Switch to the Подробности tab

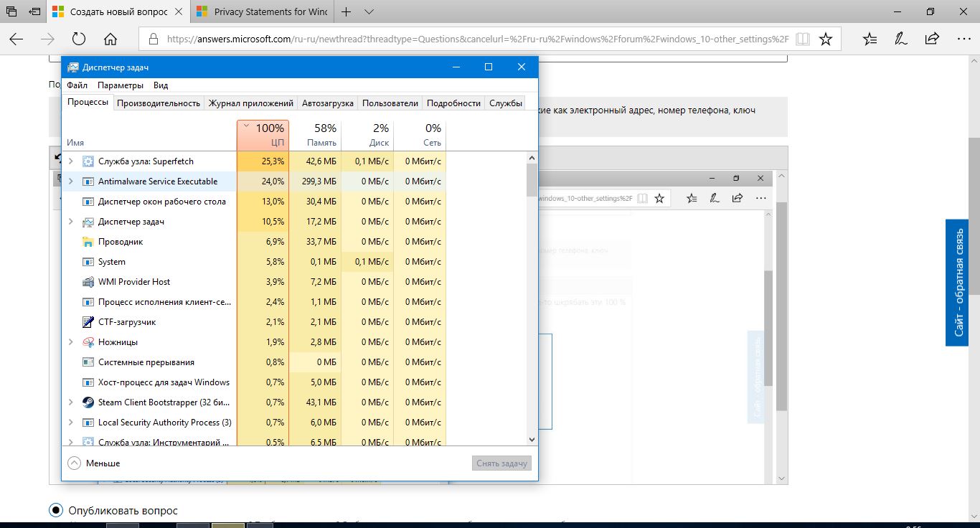pyautogui.click(x=453, y=103)
